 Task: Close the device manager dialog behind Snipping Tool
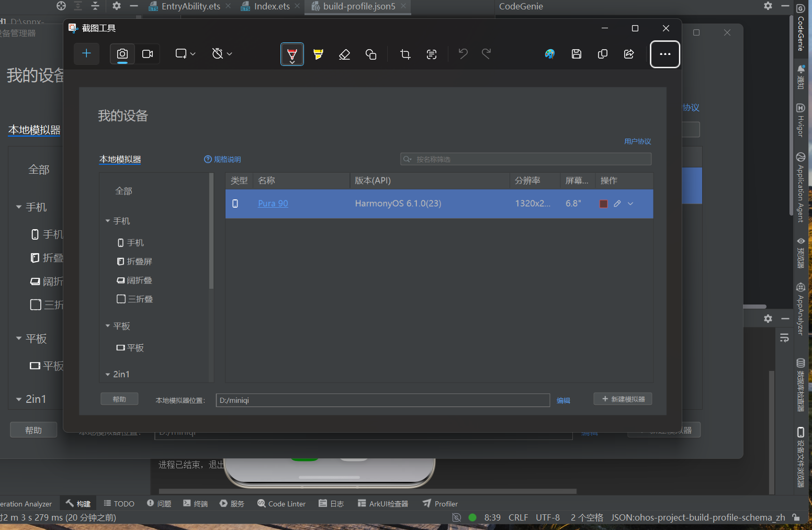(727, 32)
